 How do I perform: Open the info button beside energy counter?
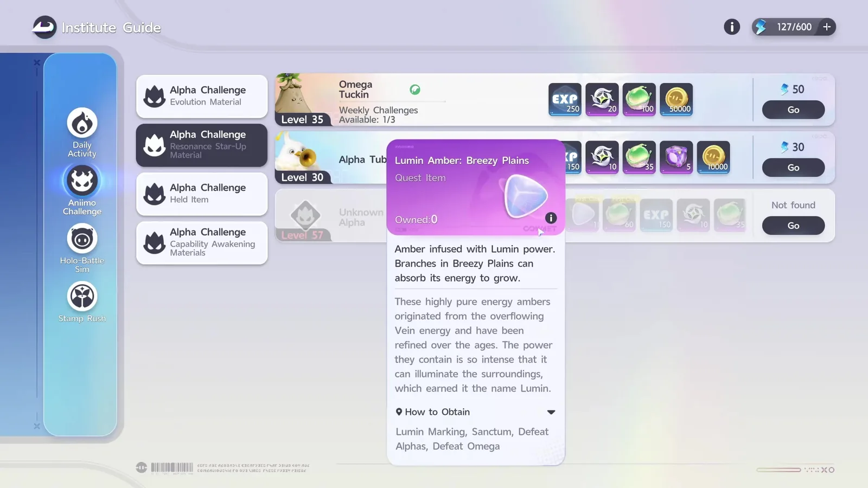pos(732,27)
